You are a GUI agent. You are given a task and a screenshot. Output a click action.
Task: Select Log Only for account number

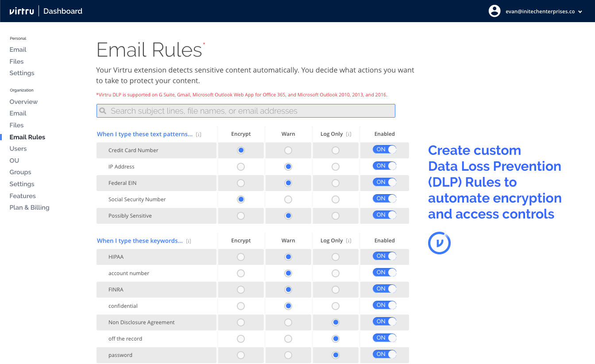(x=336, y=273)
